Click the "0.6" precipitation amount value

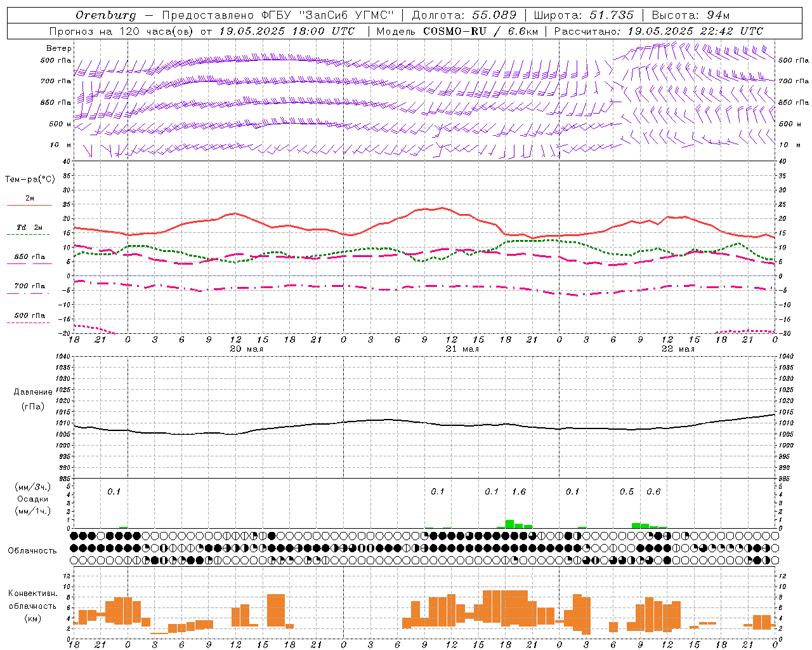coord(653,491)
